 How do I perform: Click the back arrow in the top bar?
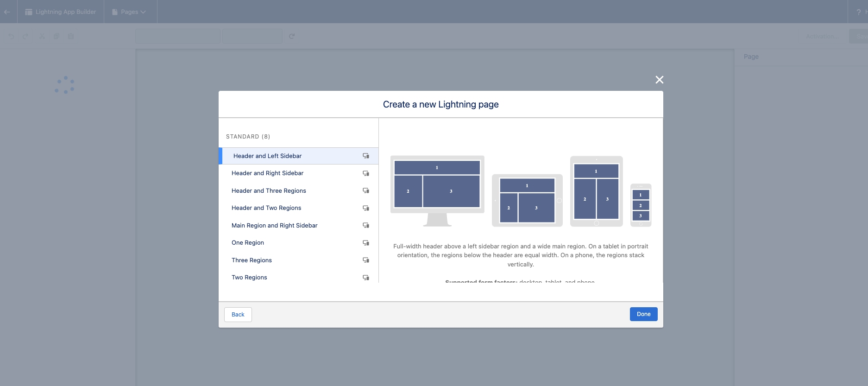pyautogui.click(x=7, y=12)
